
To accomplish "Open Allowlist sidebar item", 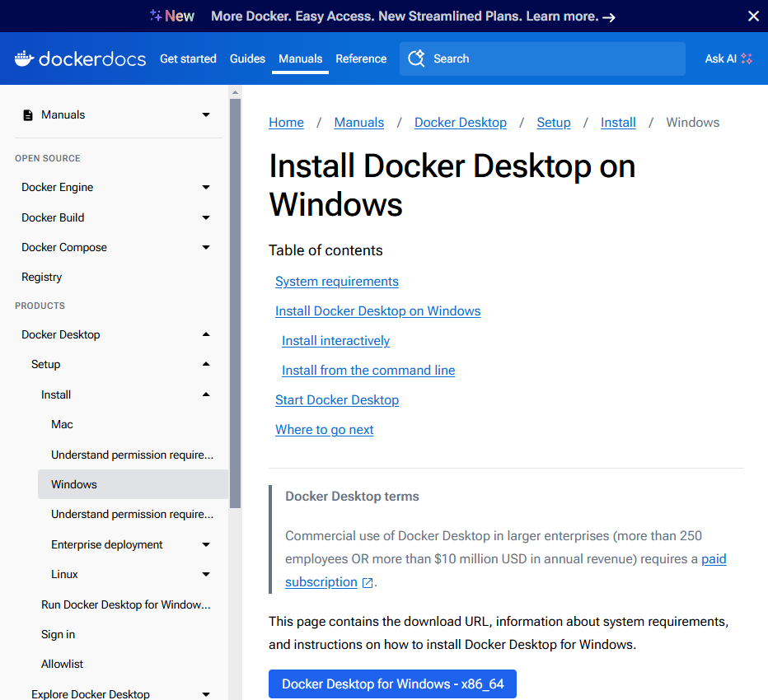I will tap(62, 665).
